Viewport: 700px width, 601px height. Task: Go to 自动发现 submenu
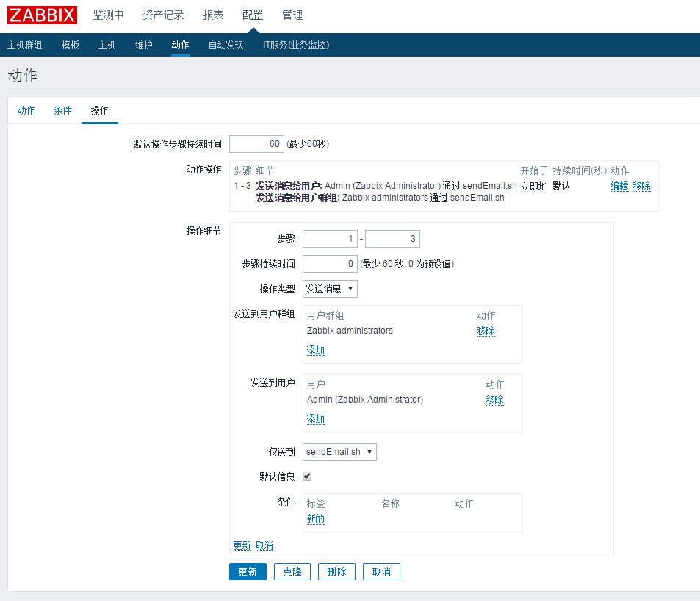[226, 45]
